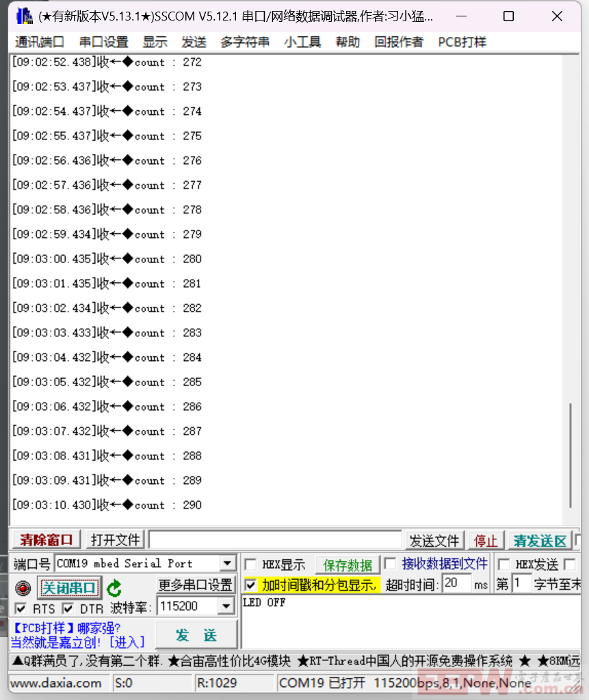Viewport: 589px width, 700px height.
Task: Click the 第 1 字节 input field
Action: coord(521,583)
